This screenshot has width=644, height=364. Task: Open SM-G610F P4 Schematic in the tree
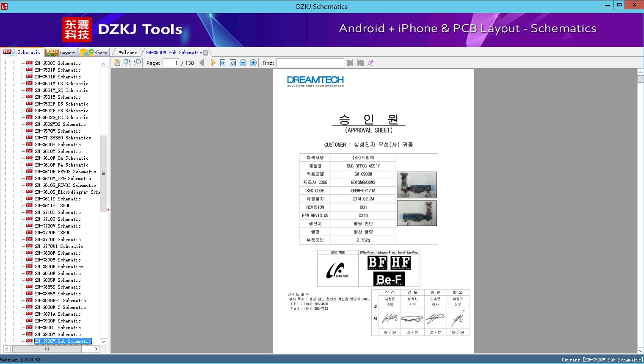point(61,165)
